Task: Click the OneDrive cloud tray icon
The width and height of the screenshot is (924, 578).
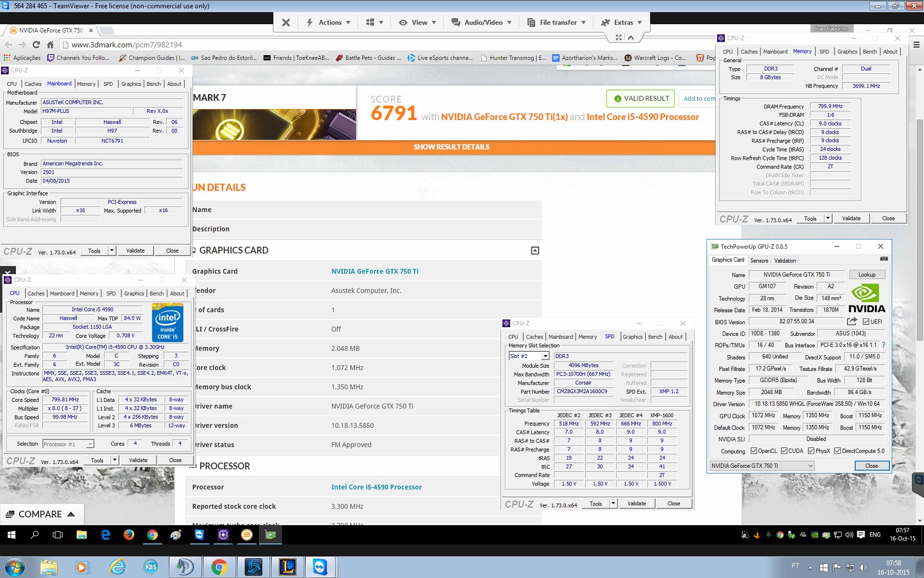Action: pyautogui.click(x=803, y=535)
